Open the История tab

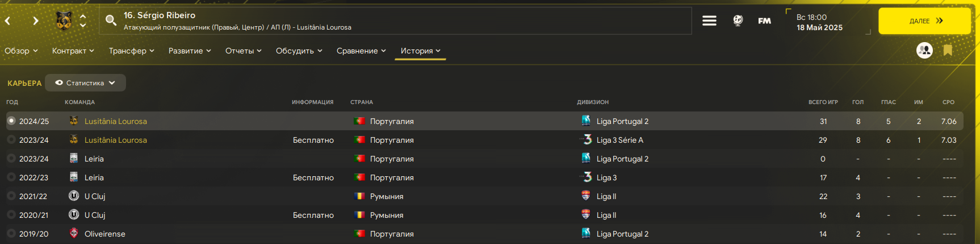point(420,51)
